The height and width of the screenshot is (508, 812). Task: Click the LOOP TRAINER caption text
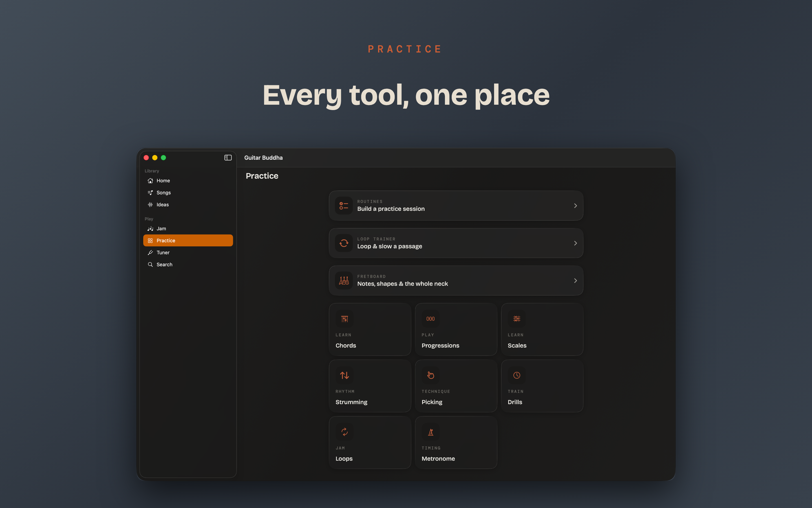pos(376,239)
